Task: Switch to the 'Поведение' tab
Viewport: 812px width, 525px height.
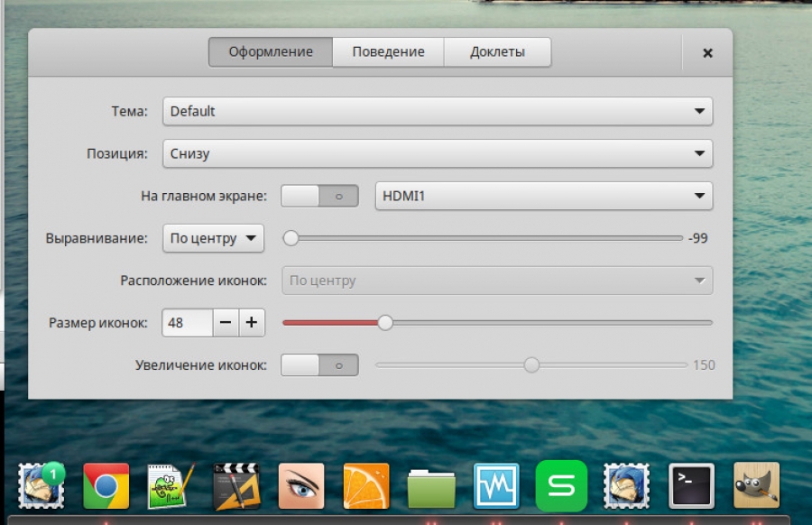Action: tap(388, 51)
